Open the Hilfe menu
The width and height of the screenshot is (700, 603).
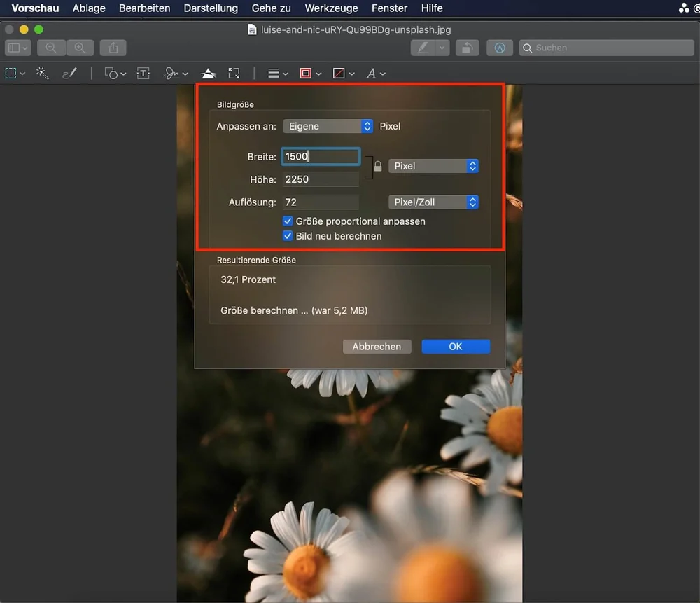432,8
